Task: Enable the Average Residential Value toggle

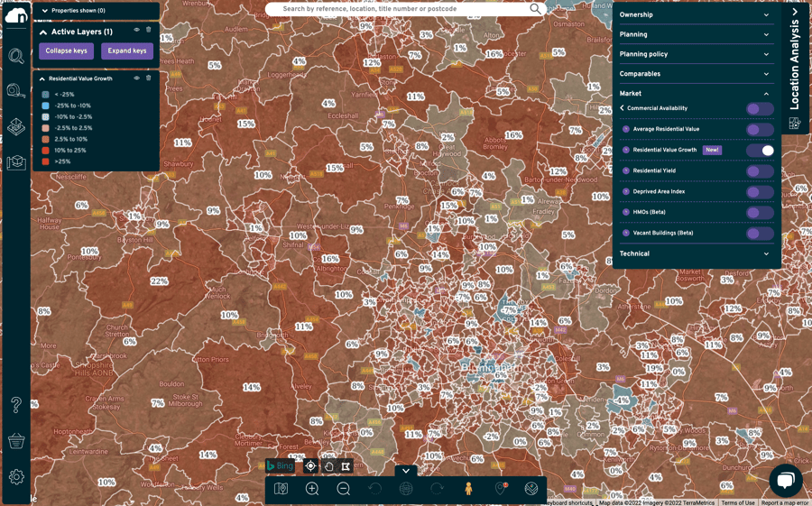Action: coord(760,130)
